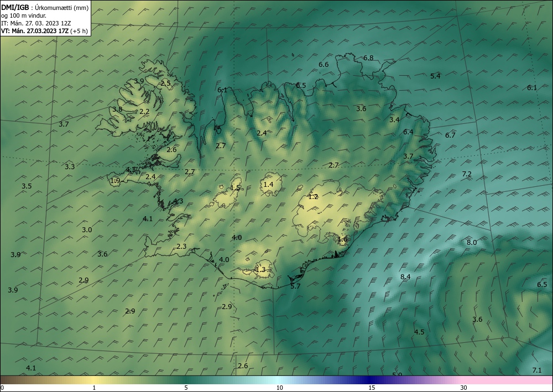The image size is (553, 392).
Task: Click the 'VT: Mán. 27.03.2023 17Z' valid-time line
Action: pyautogui.click(x=35, y=31)
